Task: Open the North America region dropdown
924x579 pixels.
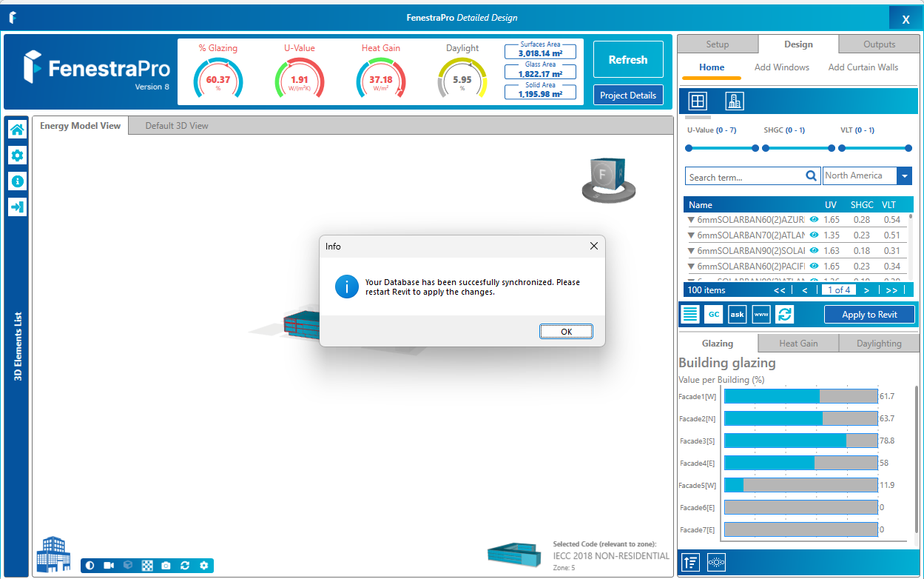Action: coord(904,176)
